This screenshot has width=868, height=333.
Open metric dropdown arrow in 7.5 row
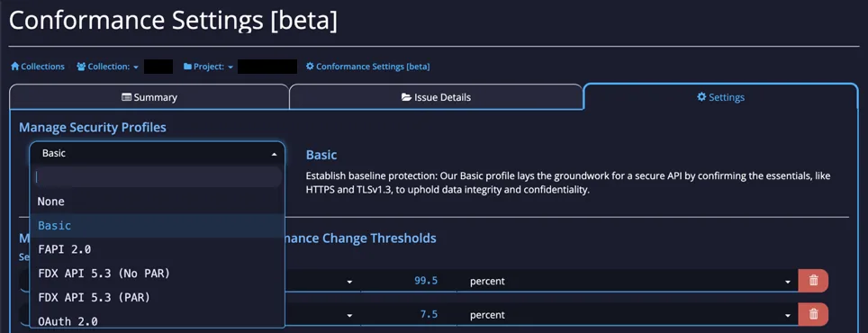[x=350, y=315]
